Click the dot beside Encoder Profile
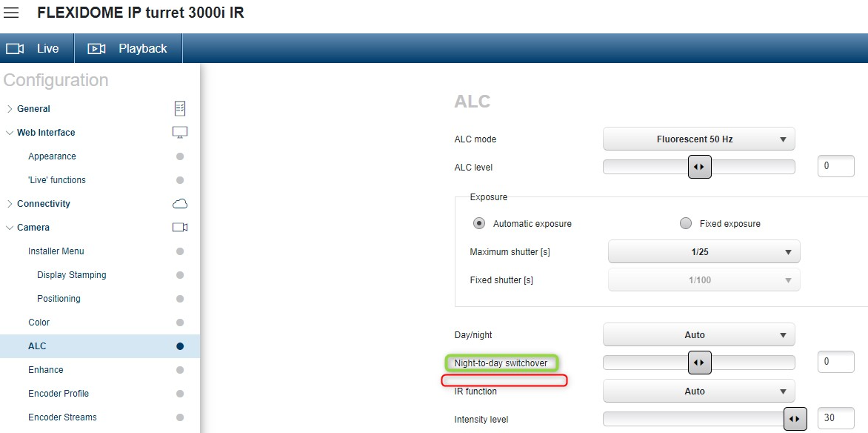This screenshot has height=433, width=868. coord(180,394)
